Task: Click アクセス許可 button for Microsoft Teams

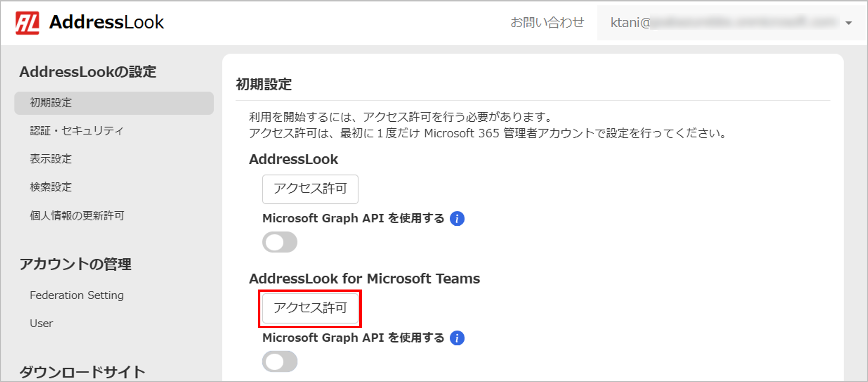Action: coord(310,308)
